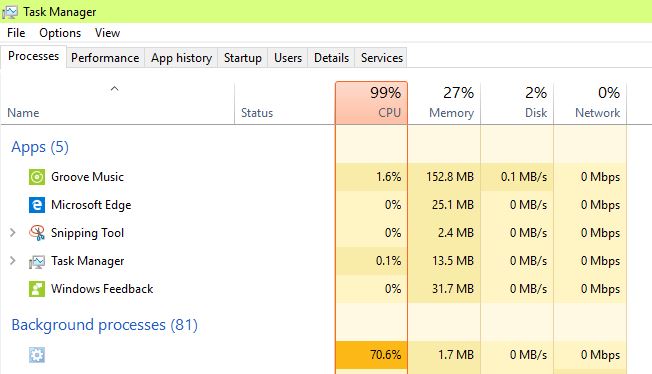Switch to the App history tab
Screen dimensions: 652x374
(182, 58)
